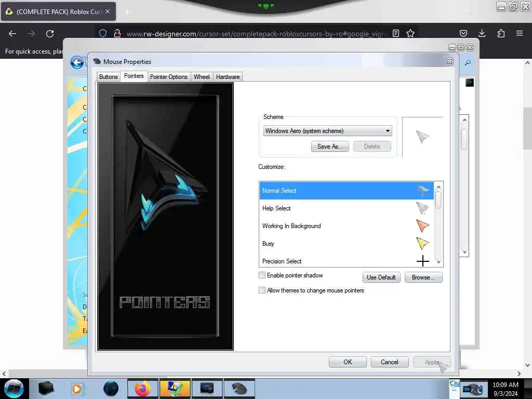Screen dimensions: 532x399
Task: Expand the Scheme dropdown
Action: coord(327,131)
